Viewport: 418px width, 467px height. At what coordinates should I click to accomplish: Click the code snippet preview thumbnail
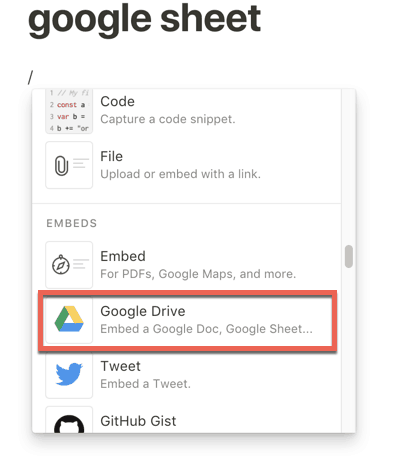pos(69,111)
